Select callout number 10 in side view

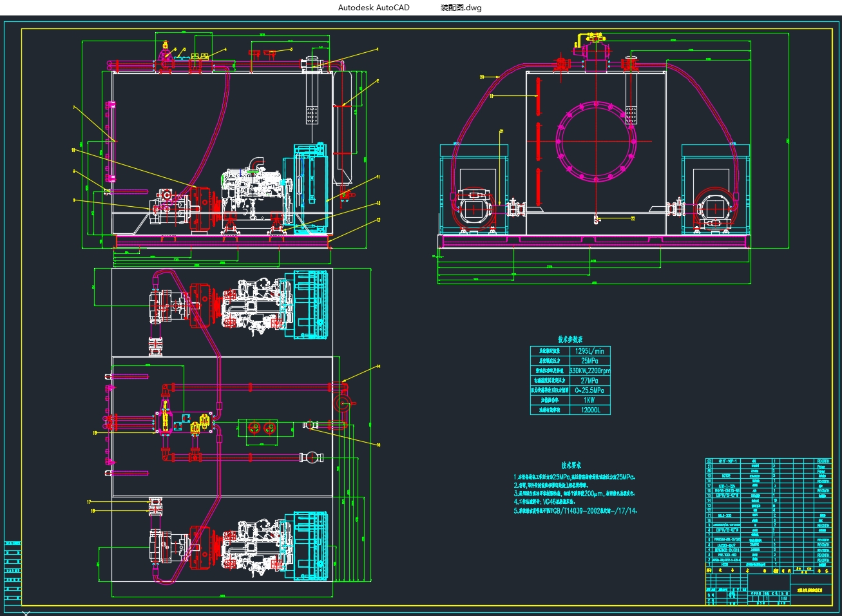pos(73,149)
